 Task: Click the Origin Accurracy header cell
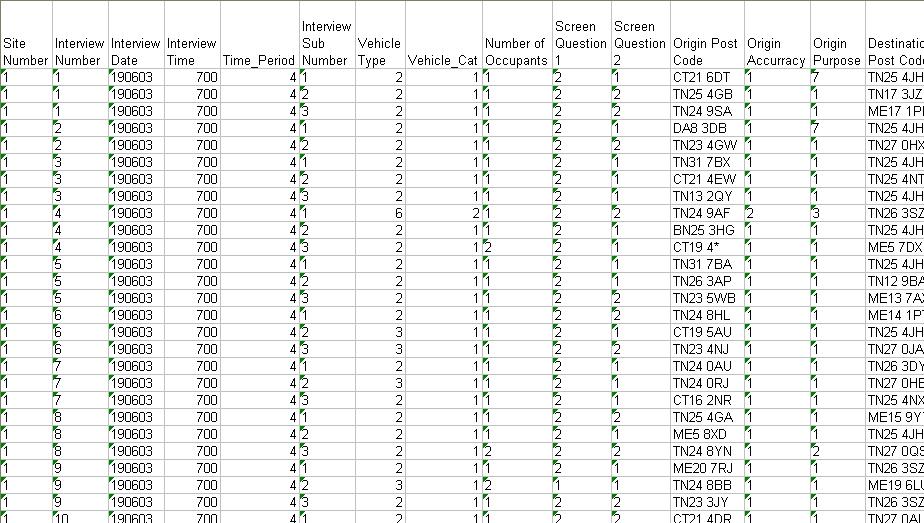click(x=778, y=35)
